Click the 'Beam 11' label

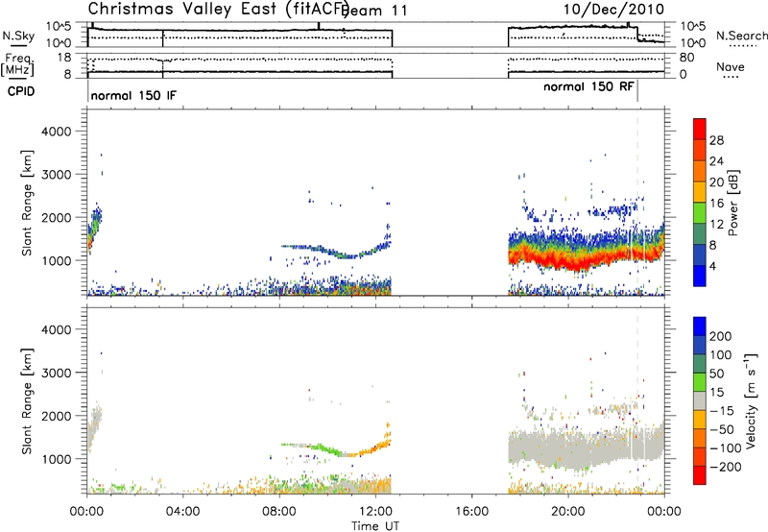375,11
